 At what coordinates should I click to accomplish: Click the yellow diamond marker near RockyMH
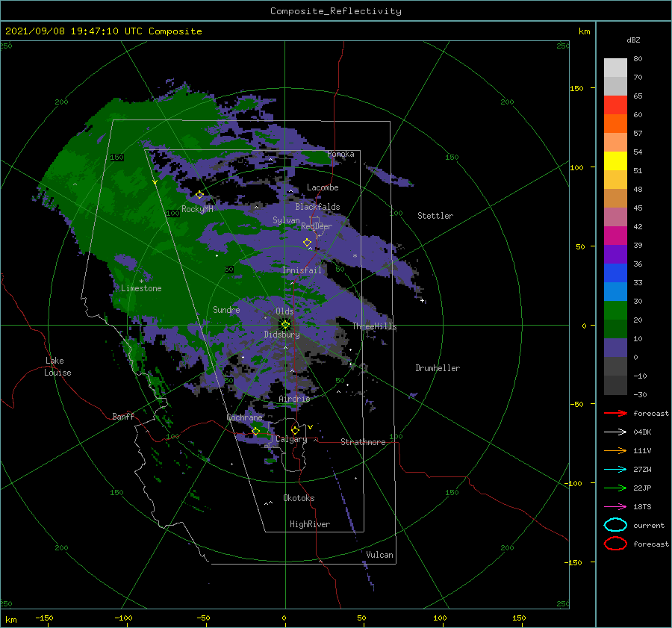coord(199,195)
